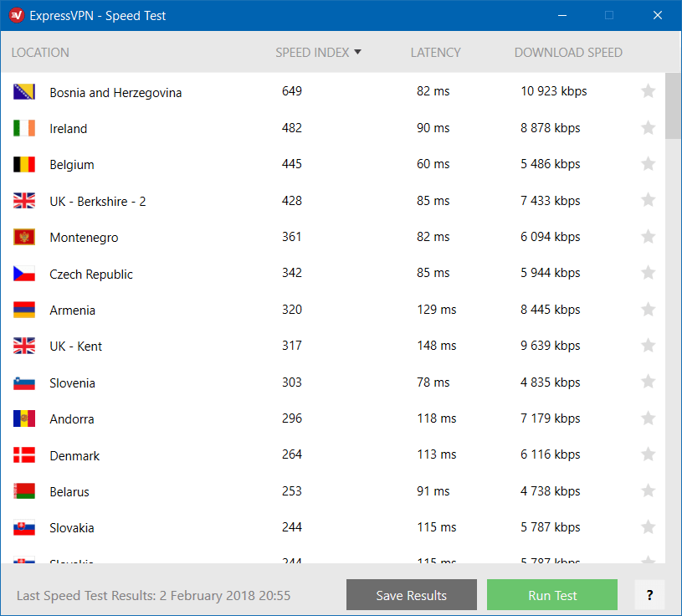Click the Andorra flag icon
Screen dimensions: 682x616
point(24,418)
